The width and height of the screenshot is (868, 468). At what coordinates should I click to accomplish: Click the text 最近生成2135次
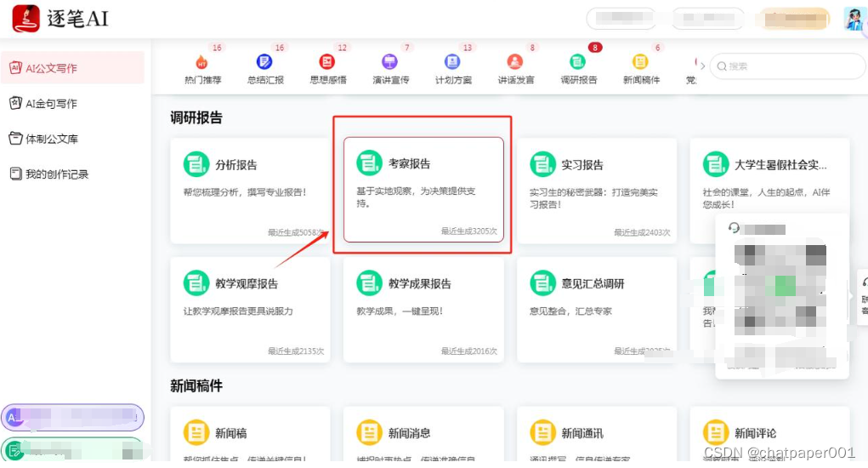tap(296, 351)
